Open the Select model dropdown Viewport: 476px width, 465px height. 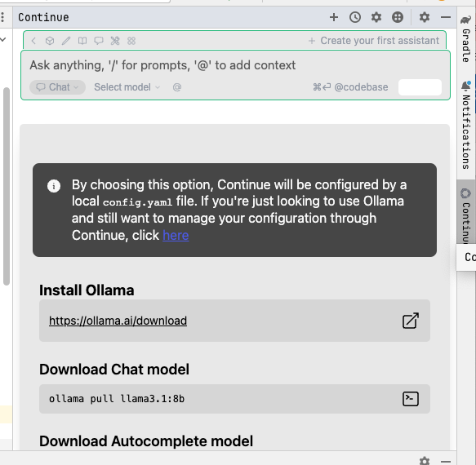pyautogui.click(x=127, y=87)
